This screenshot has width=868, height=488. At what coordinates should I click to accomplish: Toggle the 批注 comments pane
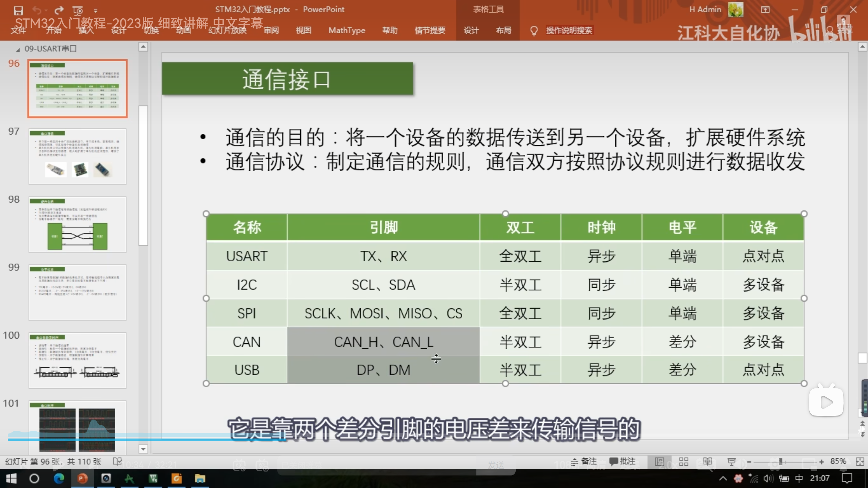tap(623, 462)
